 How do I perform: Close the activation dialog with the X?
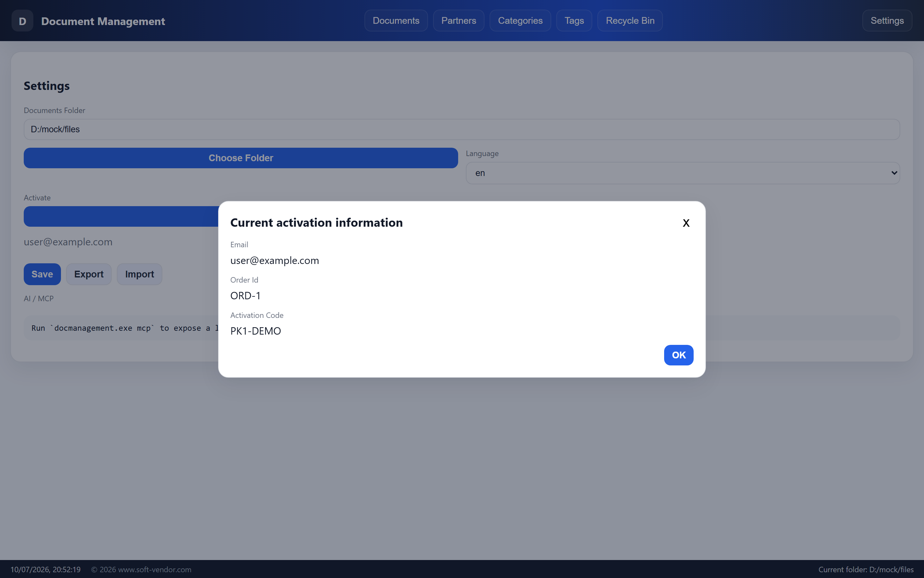tap(686, 223)
